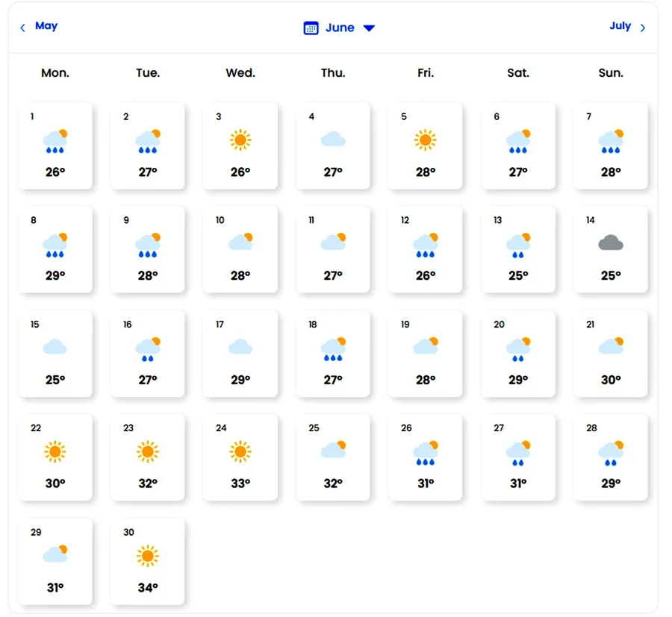This screenshot has height=617, width=672.
Task: Click the partly cloudy icon on June 25
Action: 333,450
